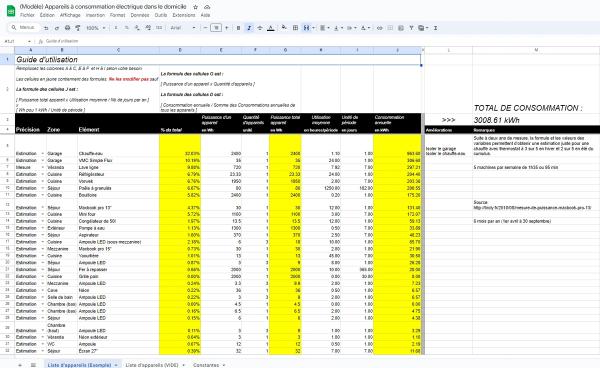Open the Affichage menu
This screenshot has width=600, height=368.
[x=70, y=15]
